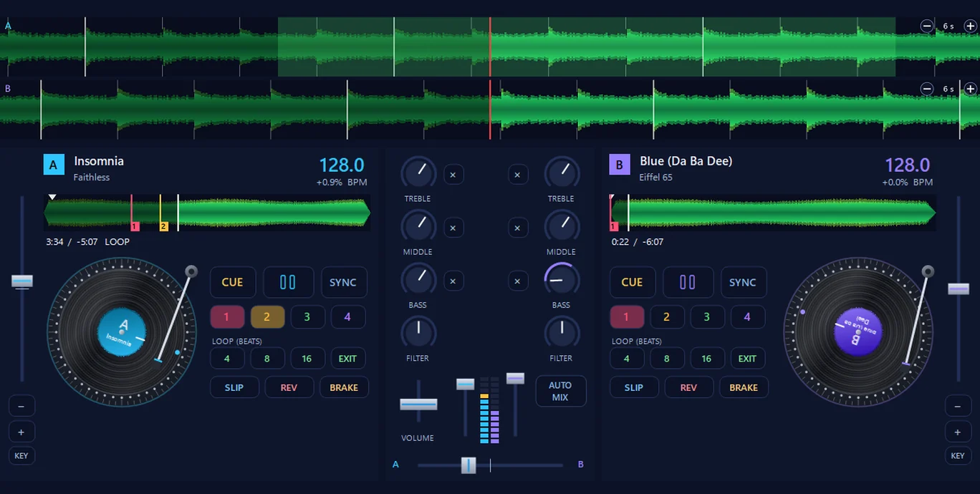Click deck A treble knob
The image size is (980, 494).
[418, 174]
